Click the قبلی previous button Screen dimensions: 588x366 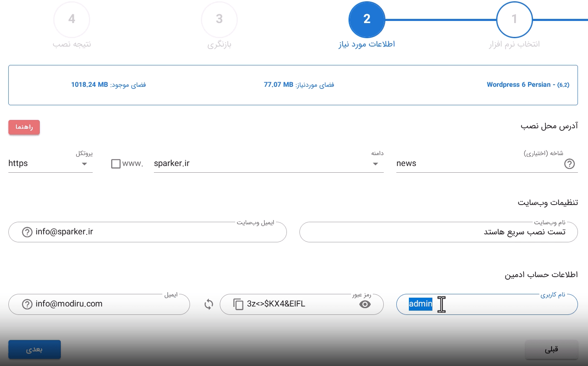pyautogui.click(x=552, y=349)
